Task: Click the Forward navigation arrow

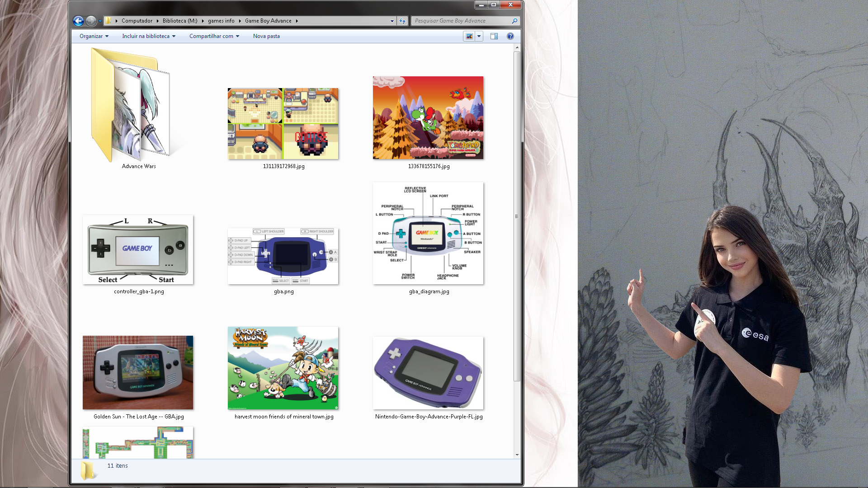Action: 91,21
